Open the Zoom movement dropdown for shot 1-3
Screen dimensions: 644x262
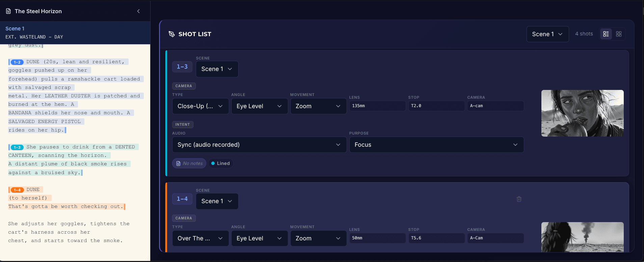pos(318,106)
